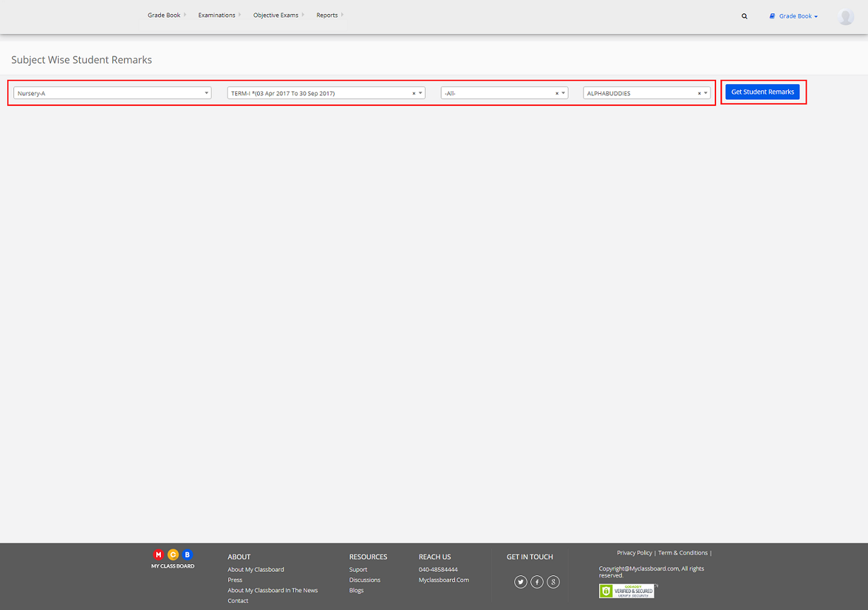Open the Facebook social icon

point(537,582)
